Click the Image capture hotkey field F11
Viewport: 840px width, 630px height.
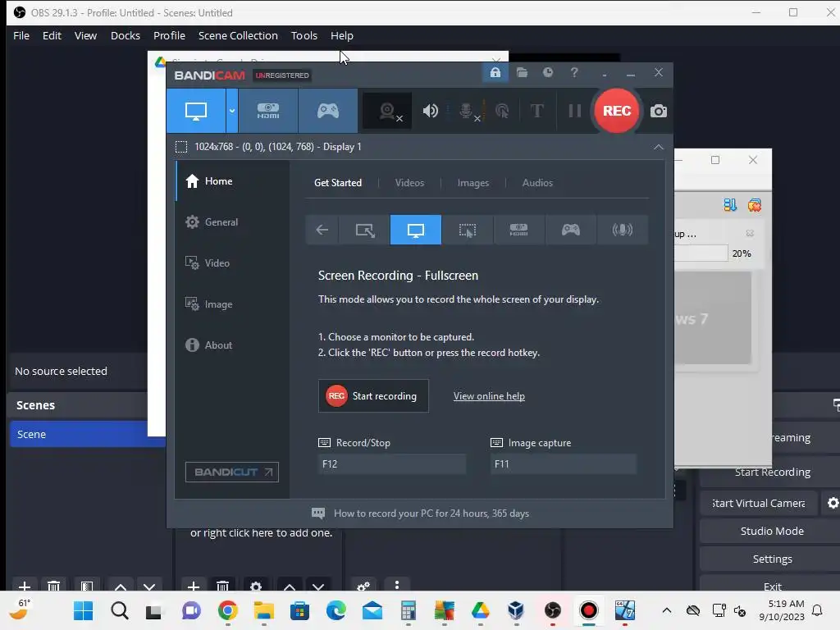coord(564,464)
